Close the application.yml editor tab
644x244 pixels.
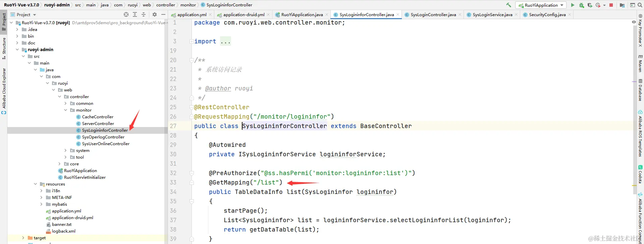click(x=210, y=14)
